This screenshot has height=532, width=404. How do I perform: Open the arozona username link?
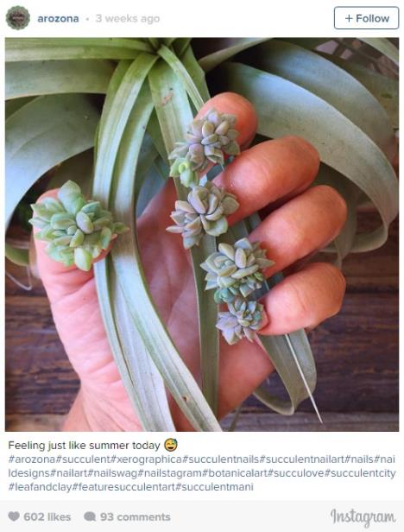pyautogui.click(x=58, y=18)
